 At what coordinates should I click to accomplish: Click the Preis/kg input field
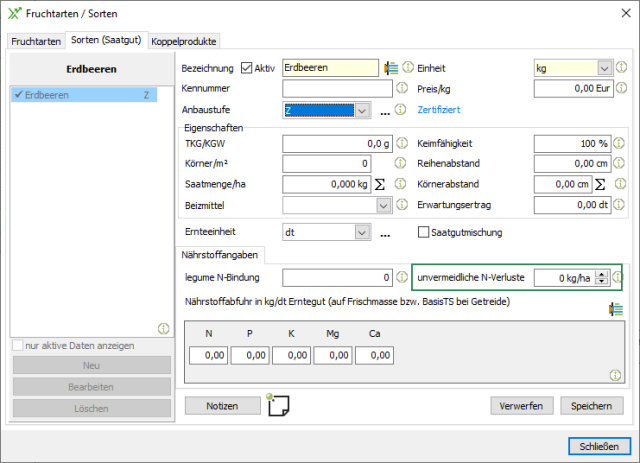(x=572, y=89)
